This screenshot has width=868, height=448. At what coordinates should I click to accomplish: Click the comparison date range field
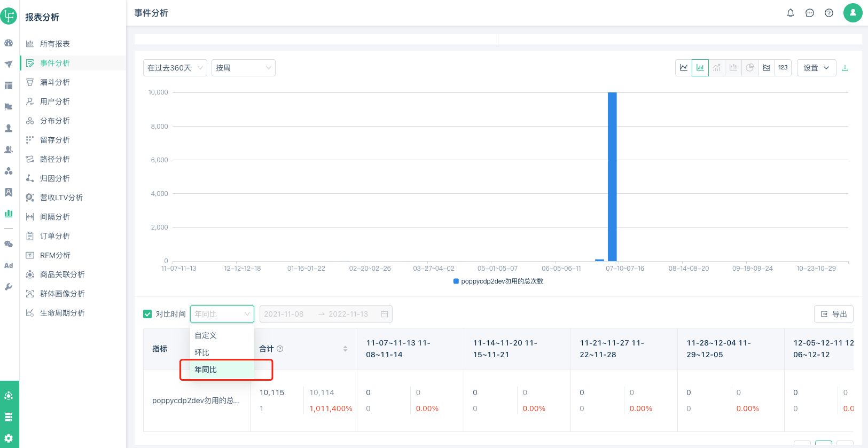(x=326, y=314)
